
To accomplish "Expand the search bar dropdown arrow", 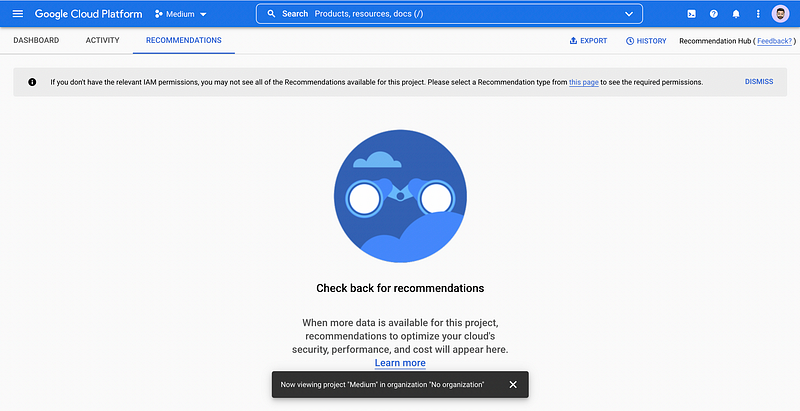I will pyautogui.click(x=629, y=14).
